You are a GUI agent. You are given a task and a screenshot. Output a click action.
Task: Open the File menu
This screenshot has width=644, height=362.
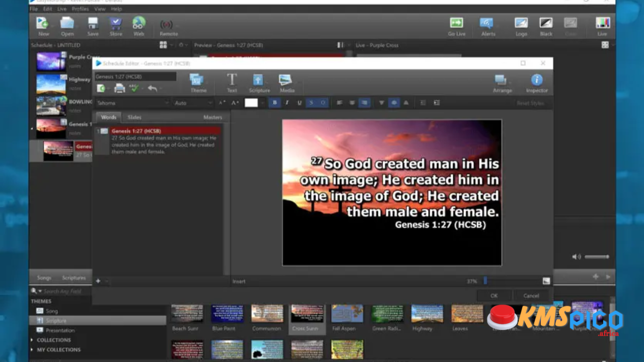point(34,9)
